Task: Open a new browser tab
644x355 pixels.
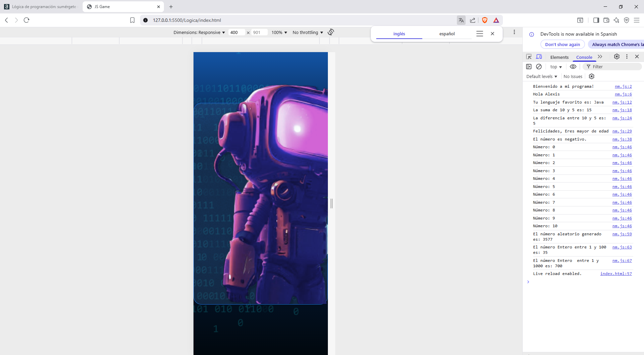Action: click(x=171, y=7)
